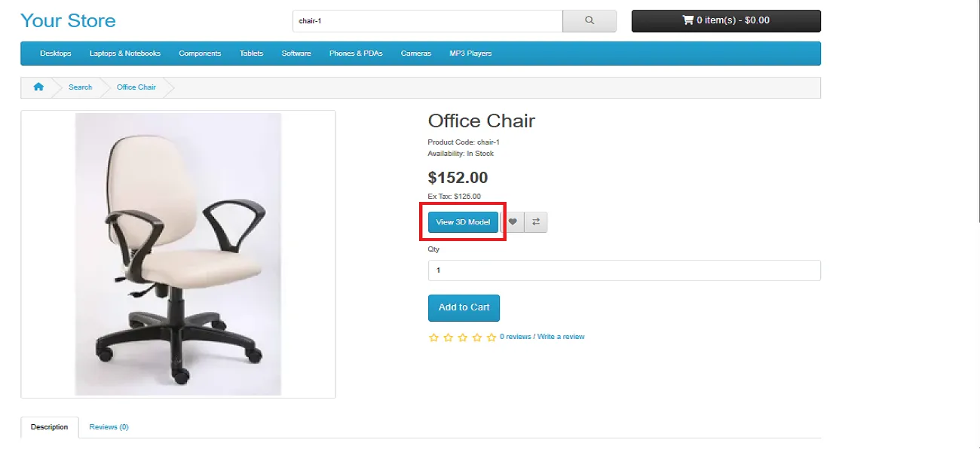Follow the Write a review link
Image resolution: width=980 pixels, height=449 pixels.
coord(561,337)
